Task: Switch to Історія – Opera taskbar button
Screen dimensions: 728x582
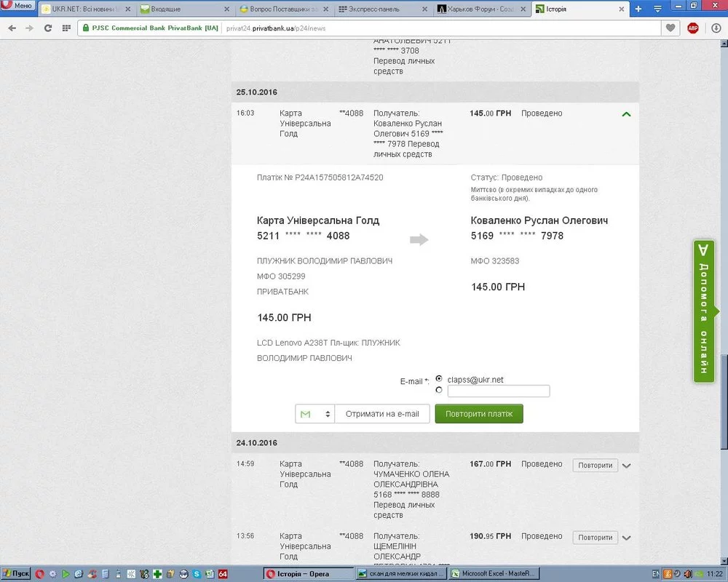Action: click(x=309, y=574)
